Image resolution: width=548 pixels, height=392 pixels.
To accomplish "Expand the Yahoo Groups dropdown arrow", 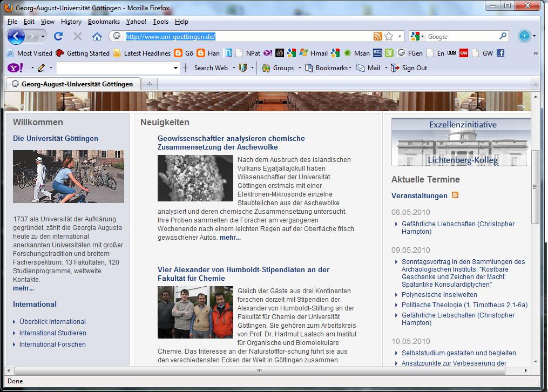I will (299, 68).
